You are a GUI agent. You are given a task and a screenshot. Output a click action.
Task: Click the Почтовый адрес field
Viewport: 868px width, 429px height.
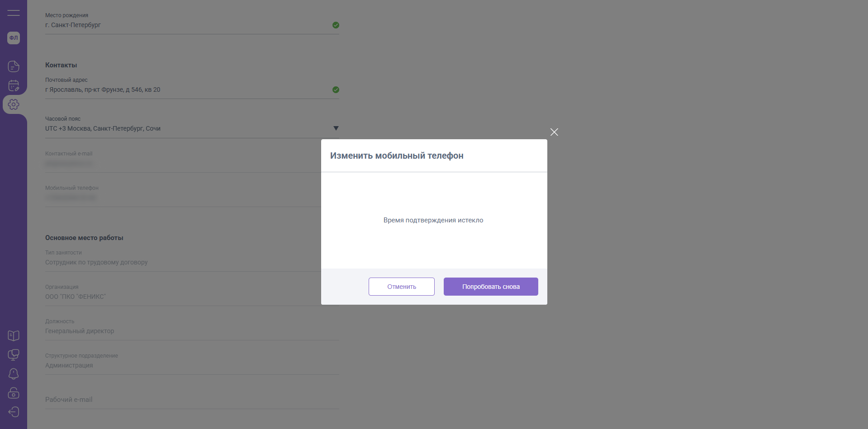(181, 90)
